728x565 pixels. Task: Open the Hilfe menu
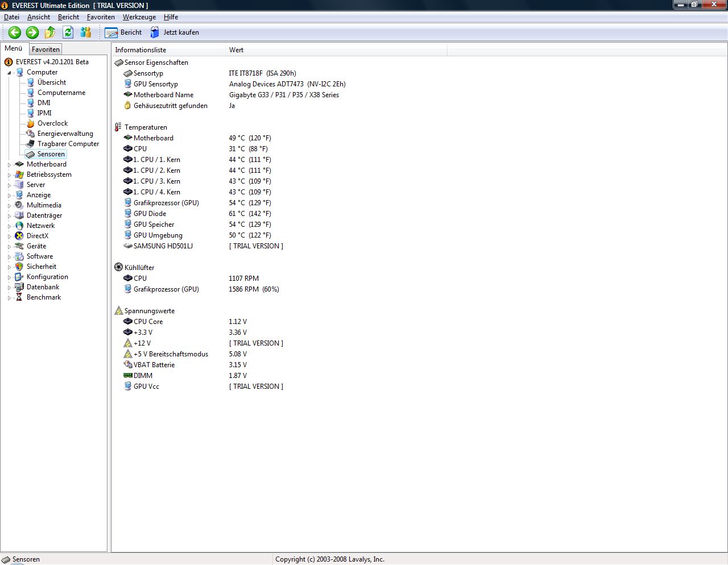click(x=171, y=17)
